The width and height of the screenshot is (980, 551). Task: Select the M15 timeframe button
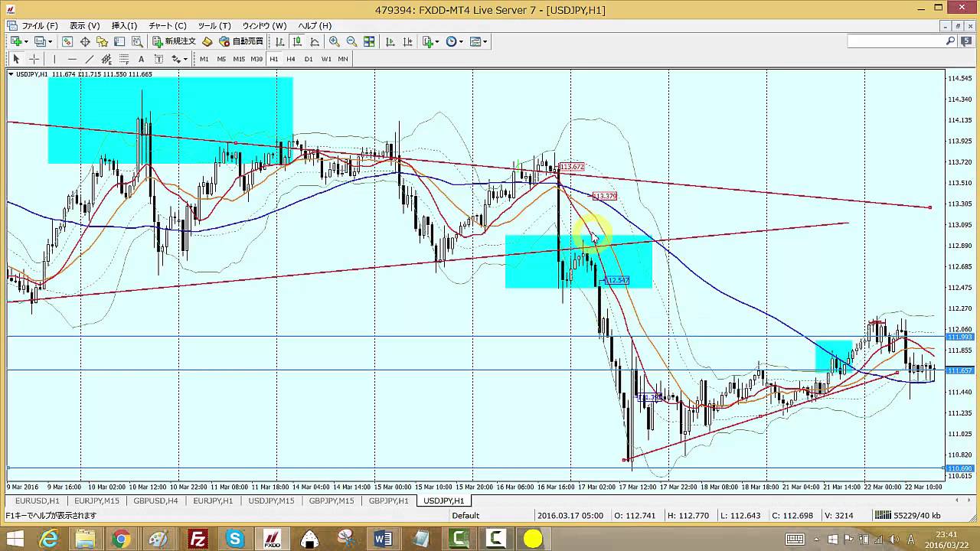[x=239, y=59]
